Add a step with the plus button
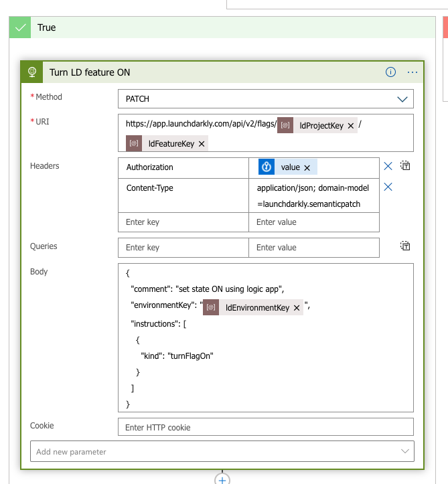 (x=222, y=480)
